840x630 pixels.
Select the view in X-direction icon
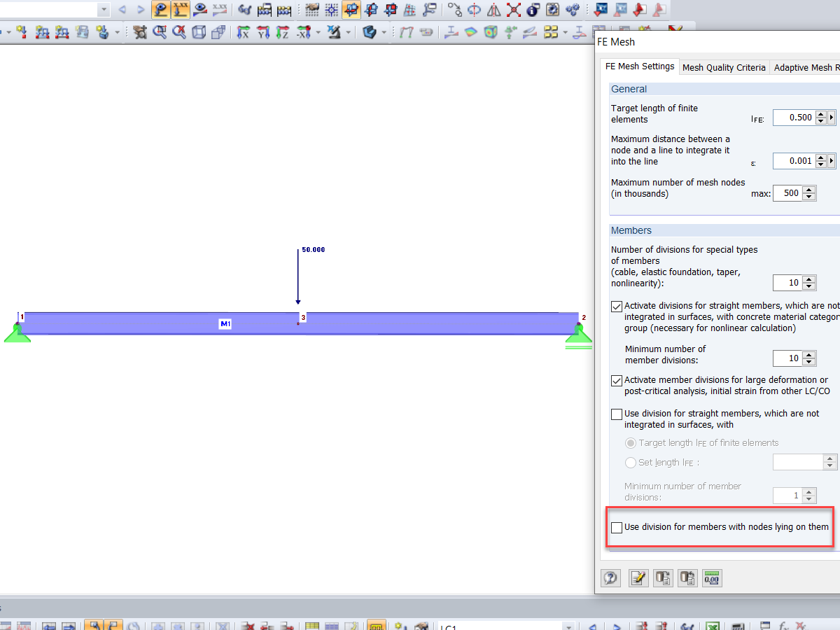244,31
